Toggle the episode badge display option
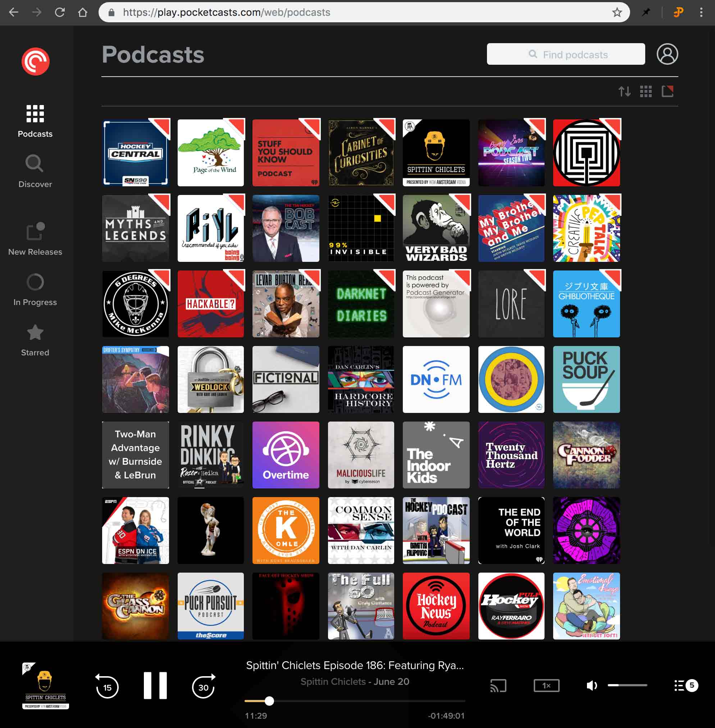 pos(667,91)
